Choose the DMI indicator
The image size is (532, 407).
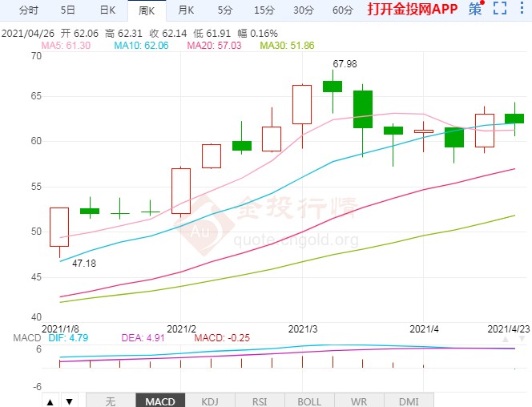(408, 401)
